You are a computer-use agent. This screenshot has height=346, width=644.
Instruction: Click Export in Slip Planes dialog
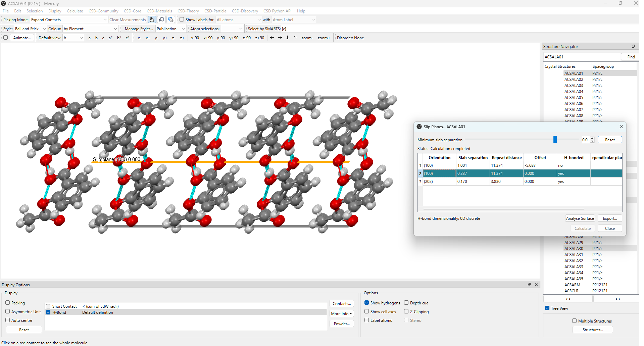(610, 218)
